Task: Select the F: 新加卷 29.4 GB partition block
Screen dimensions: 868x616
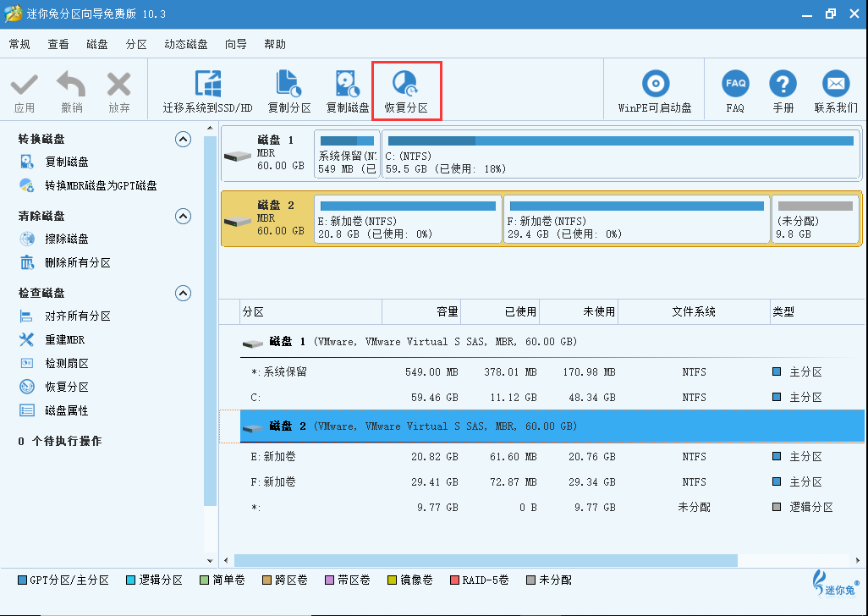Action: [x=636, y=219]
